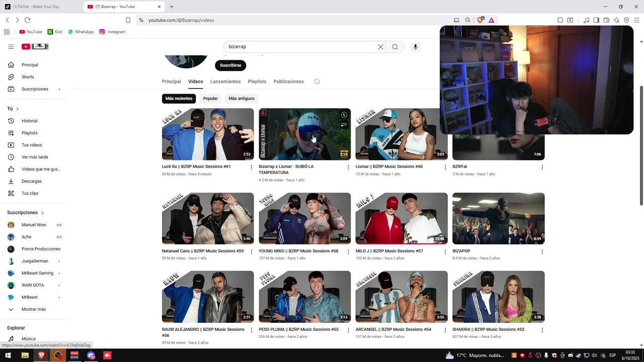Image resolution: width=644 pixels, height=362 pixels.
Task: Open the options menu for BIZAPOP video
Action: coord(542,251)
